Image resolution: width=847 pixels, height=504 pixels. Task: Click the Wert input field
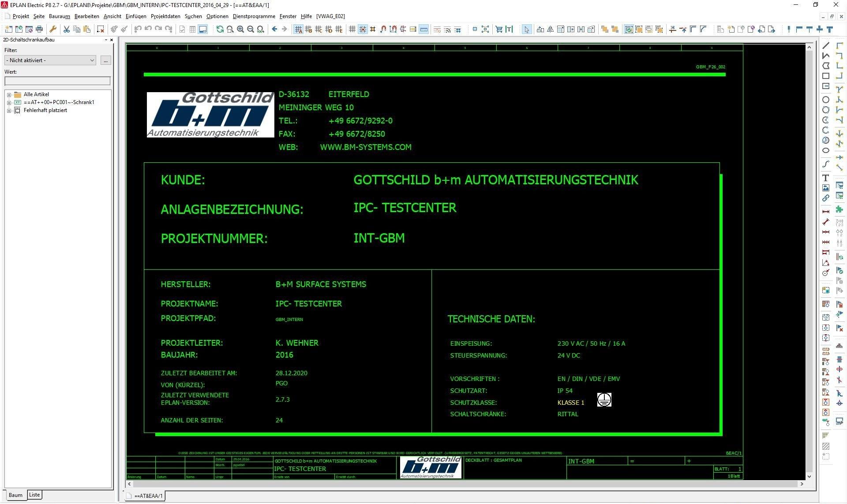click(57, 81)
